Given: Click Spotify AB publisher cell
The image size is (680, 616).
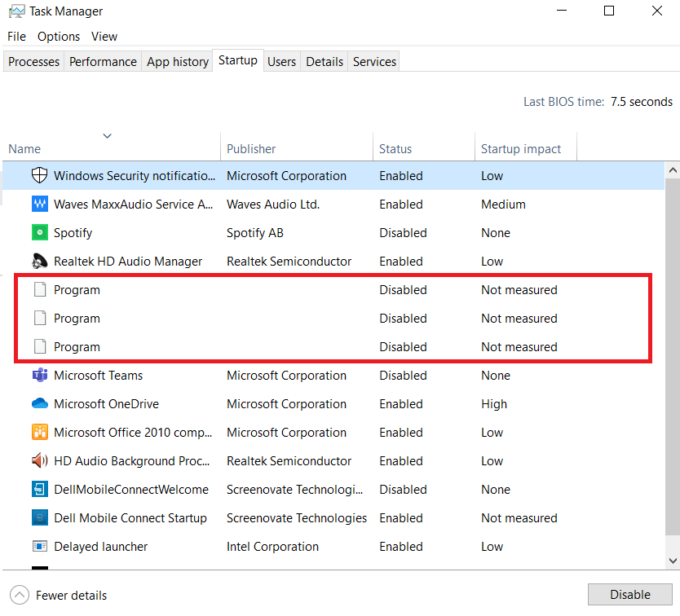Looking at the screenshot, I should tap(255, 233).
